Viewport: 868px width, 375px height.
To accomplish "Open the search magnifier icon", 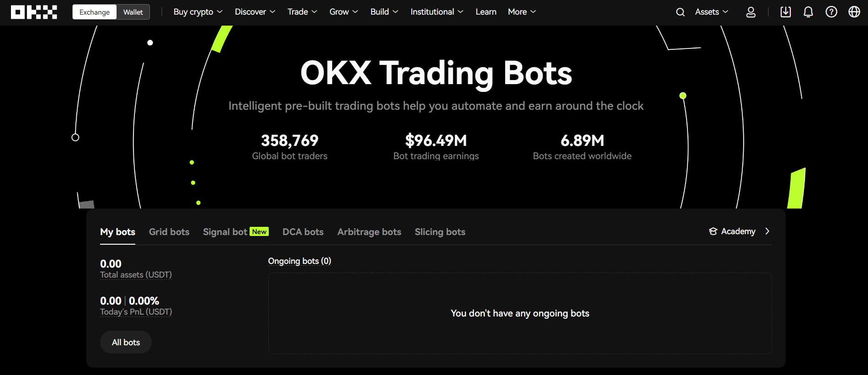I will coord(680,12).
